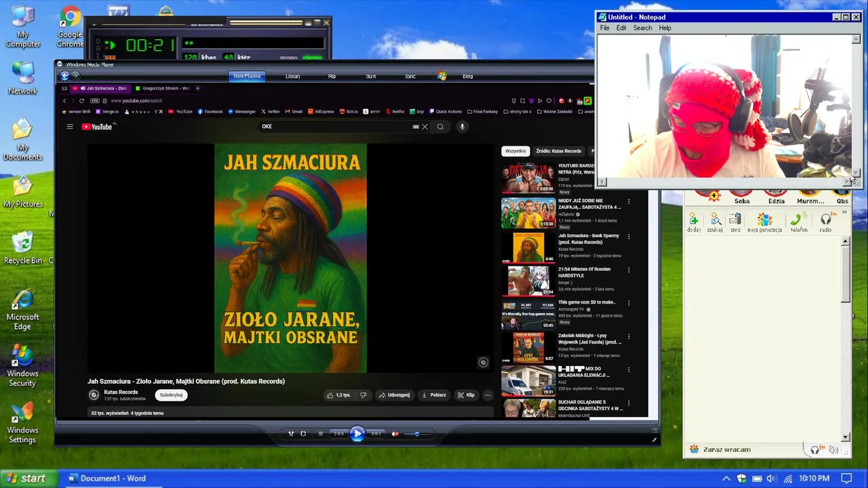The height and width of the screenshot is (488, 868).
Task: Click the YouTube logo
Action: tap(97, 127)
